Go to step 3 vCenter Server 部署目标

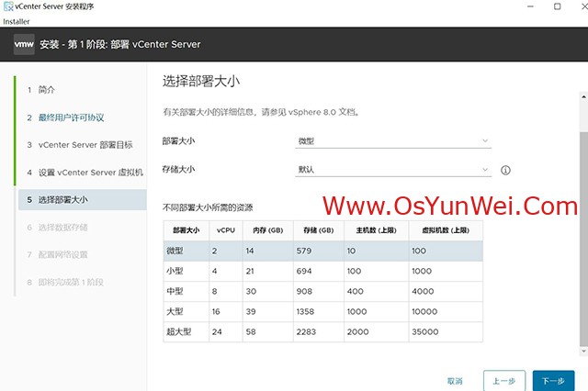[x=80, y=145]
